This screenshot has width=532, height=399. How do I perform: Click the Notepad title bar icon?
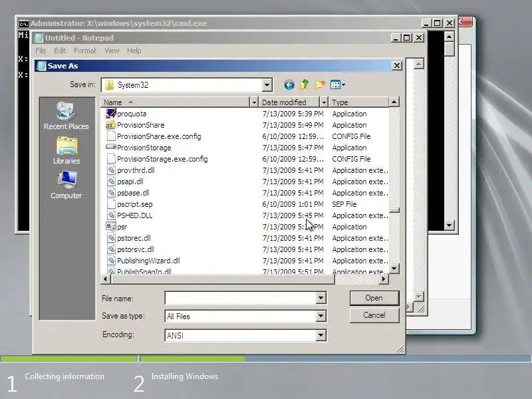click(x=39, y=38)
